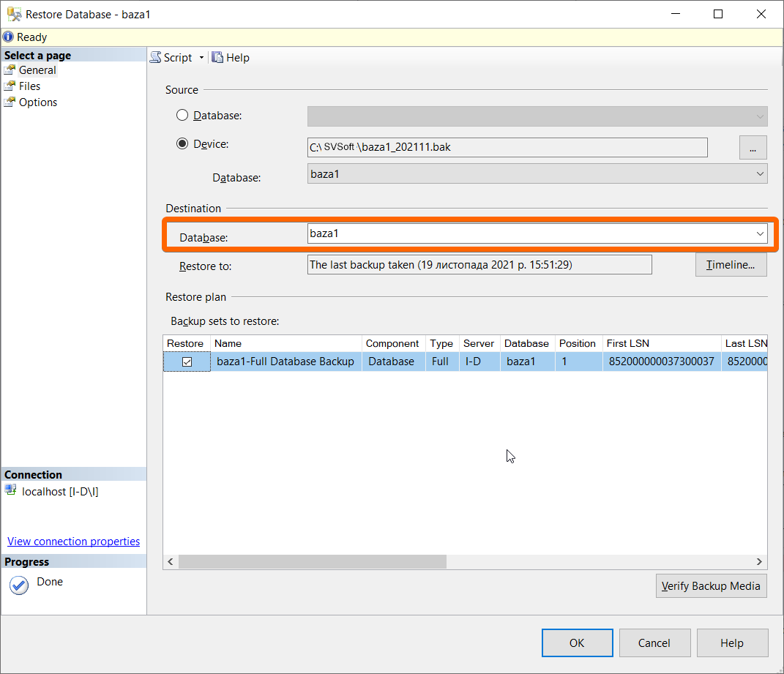Viewport: 784px width, 674px height.
Task: Click the Device path input field
Action: [x=507, y=147]
